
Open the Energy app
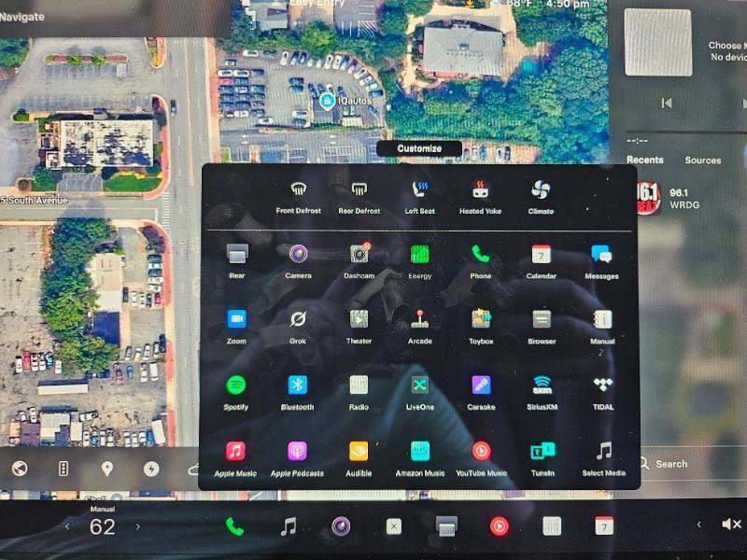coord(419,260)
